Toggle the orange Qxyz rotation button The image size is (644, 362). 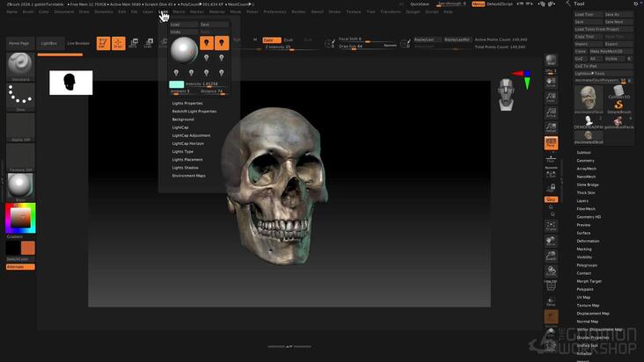click(551, 199)
